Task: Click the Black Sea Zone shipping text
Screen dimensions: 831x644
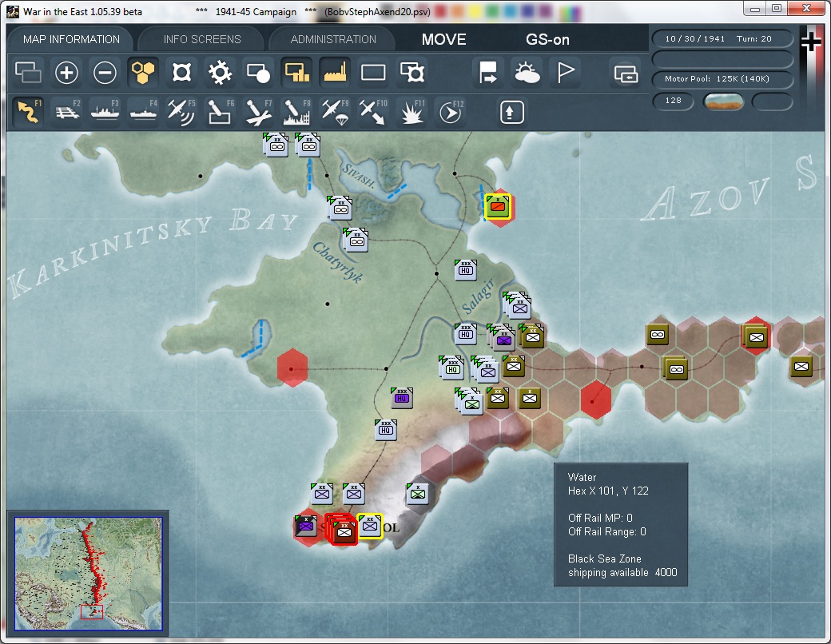Action: [622, 566]
